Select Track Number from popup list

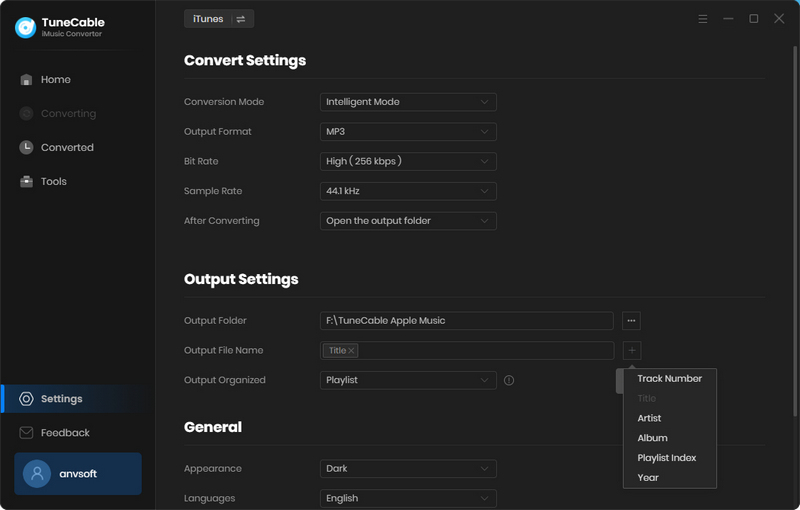669,379
